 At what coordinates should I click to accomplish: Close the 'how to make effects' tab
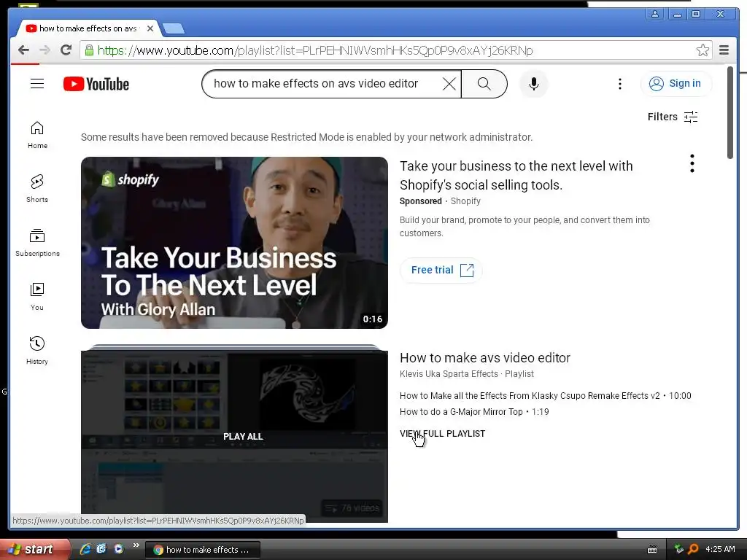click(150, 28)
